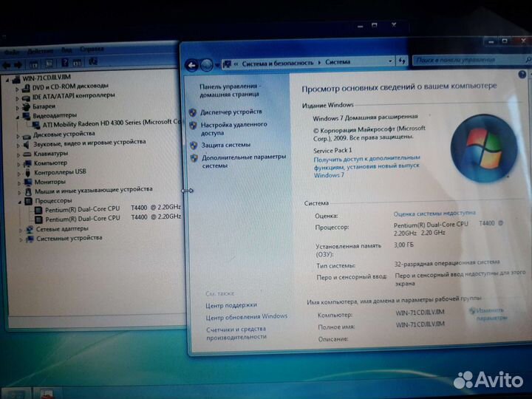Collapse the Процессоры node

tap(20, 202)
